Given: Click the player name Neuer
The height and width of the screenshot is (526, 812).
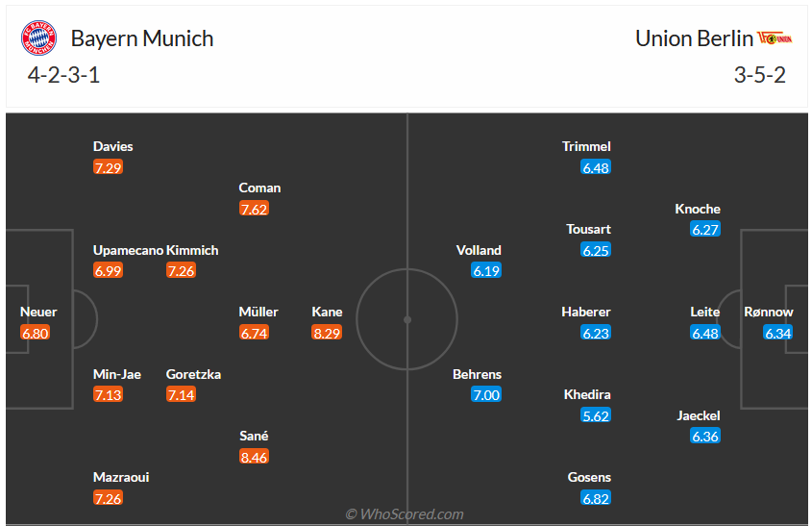Looking at the screenshot, I should [38, 312].
